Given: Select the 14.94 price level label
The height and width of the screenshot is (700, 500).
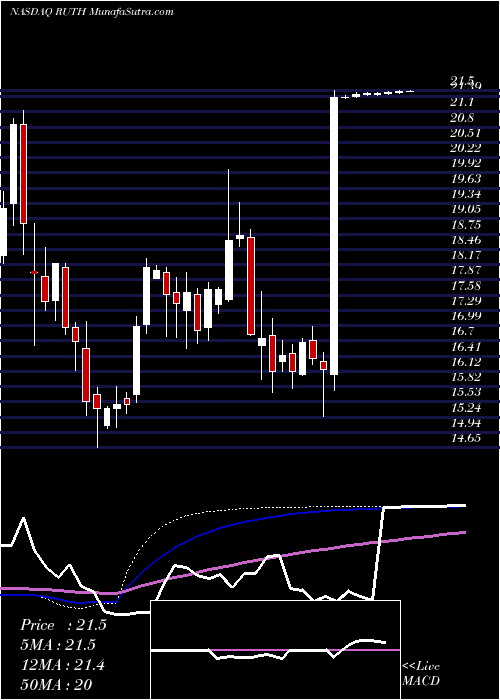Looking at the screenshot, I should click(x=466, y=423).
